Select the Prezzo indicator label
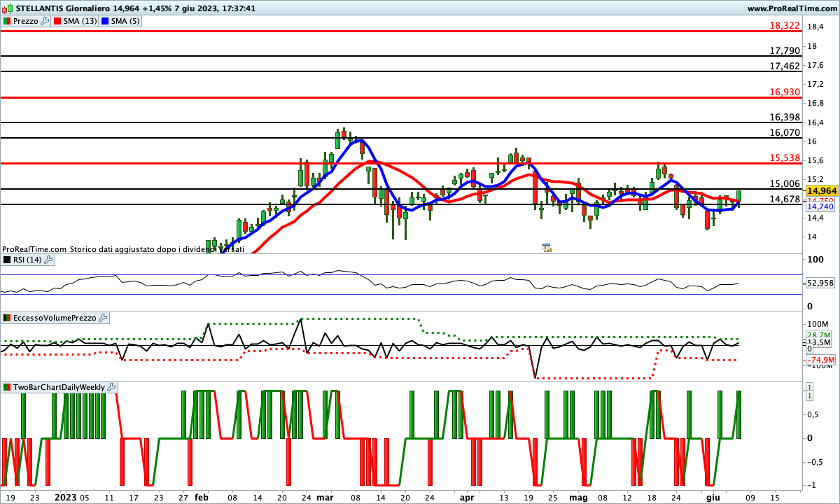840x504 pixels. [26, 21]
